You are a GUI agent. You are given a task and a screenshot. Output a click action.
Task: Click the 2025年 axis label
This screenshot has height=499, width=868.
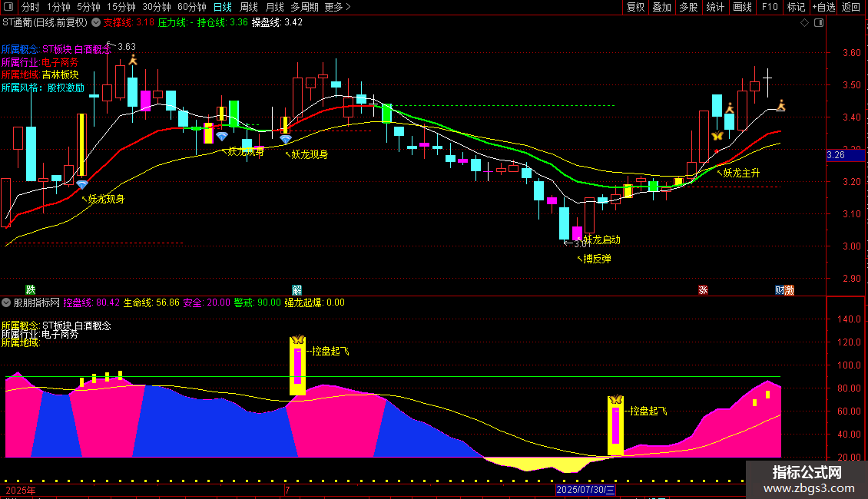click(x=21, y=490)
